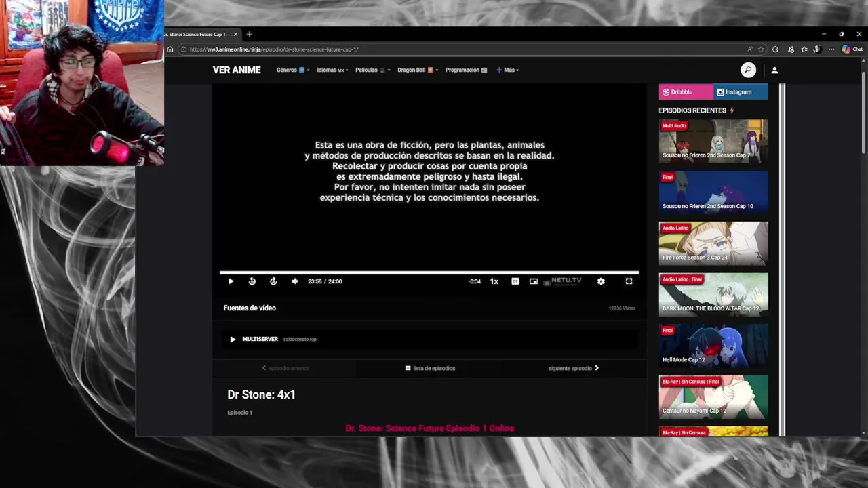Toggle closed captions in the player
Viewport: 868px width, 488px height.
click(515, 281)
